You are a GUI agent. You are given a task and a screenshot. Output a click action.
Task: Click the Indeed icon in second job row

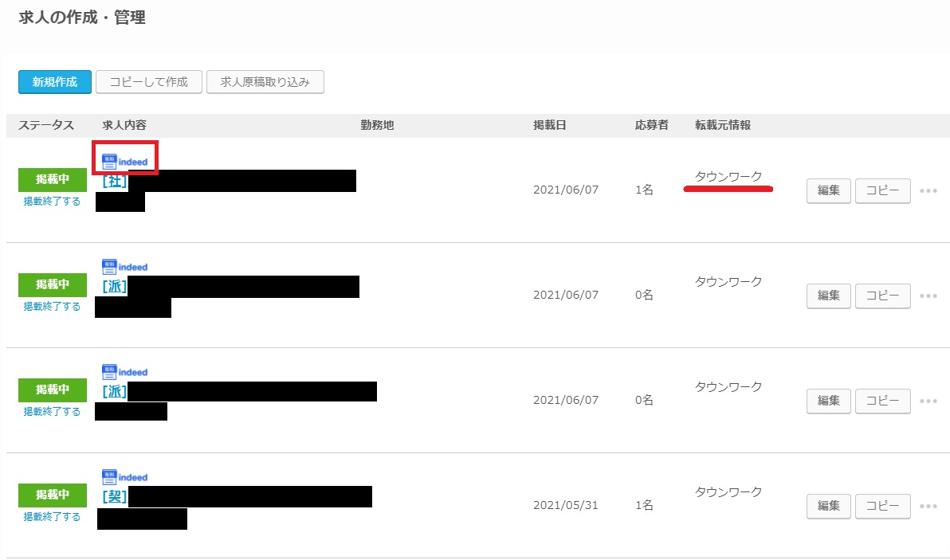point(125,267)
